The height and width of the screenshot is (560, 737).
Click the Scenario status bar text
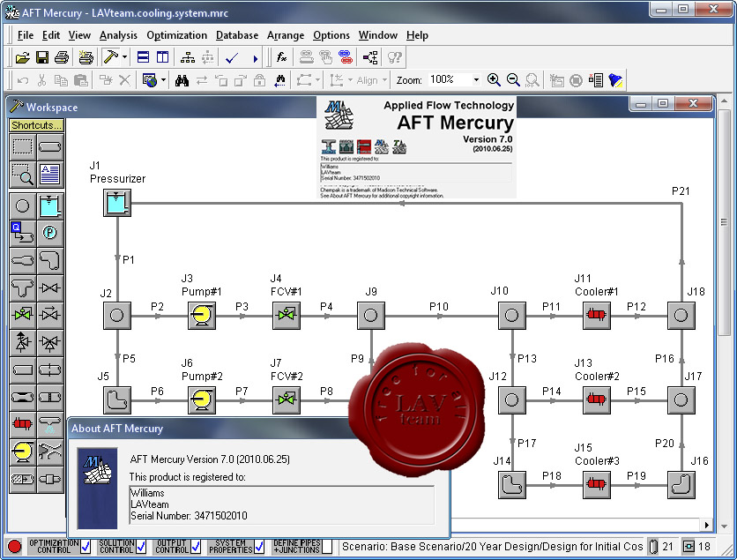(492, 547)
